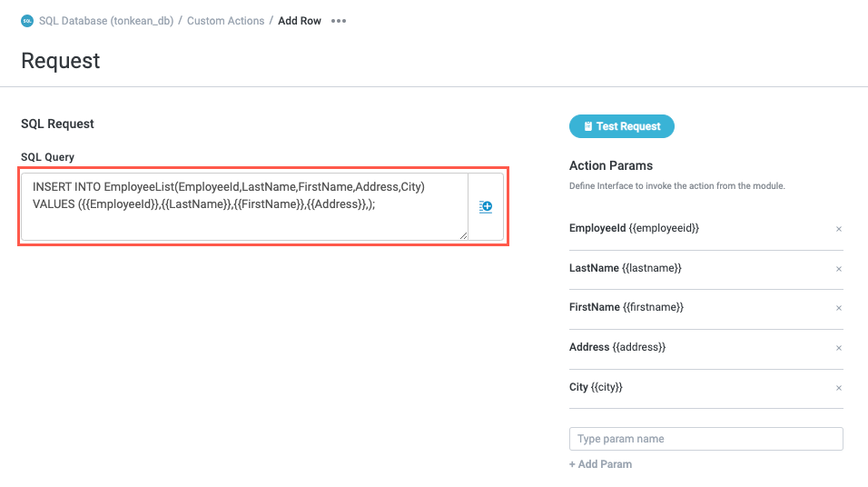Click the Test Request button
This screenshot has height=487, width=868.
point(622,126)
